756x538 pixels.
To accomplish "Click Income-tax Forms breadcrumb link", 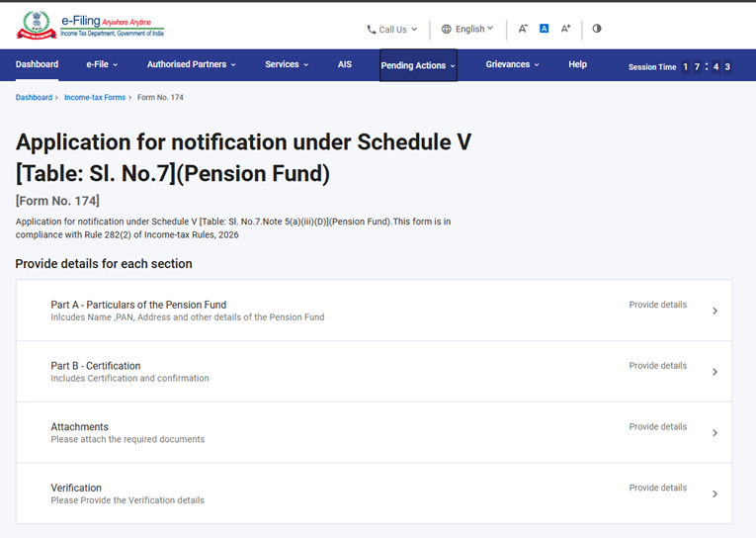I will (95, 98).
